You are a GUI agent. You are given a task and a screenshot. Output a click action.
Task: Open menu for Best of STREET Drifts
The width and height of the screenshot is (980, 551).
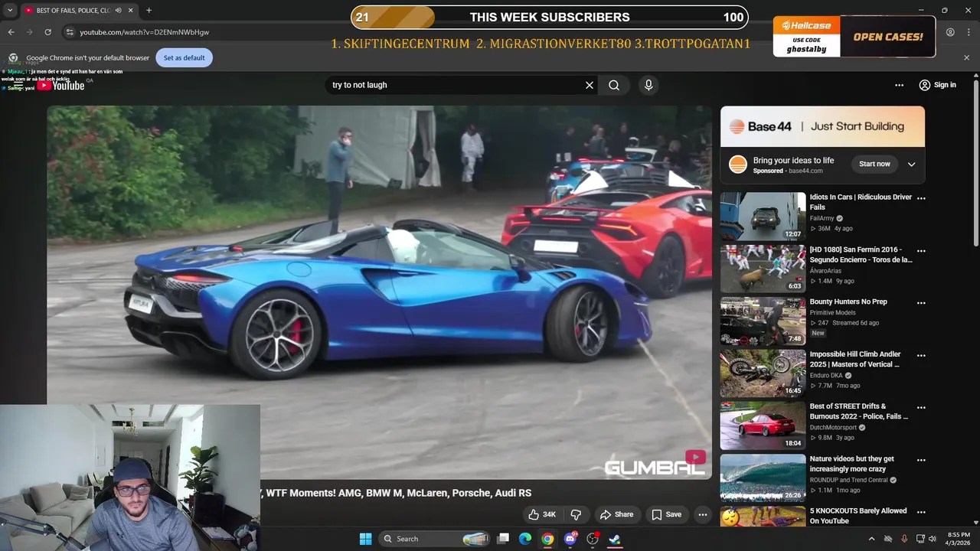point(921,408)
